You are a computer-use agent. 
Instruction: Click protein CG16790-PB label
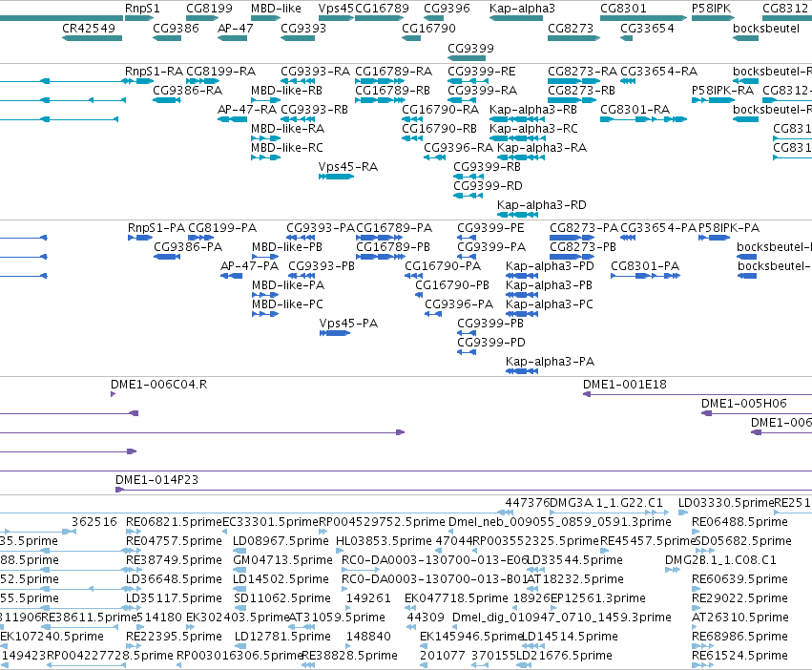coord(452,285)
